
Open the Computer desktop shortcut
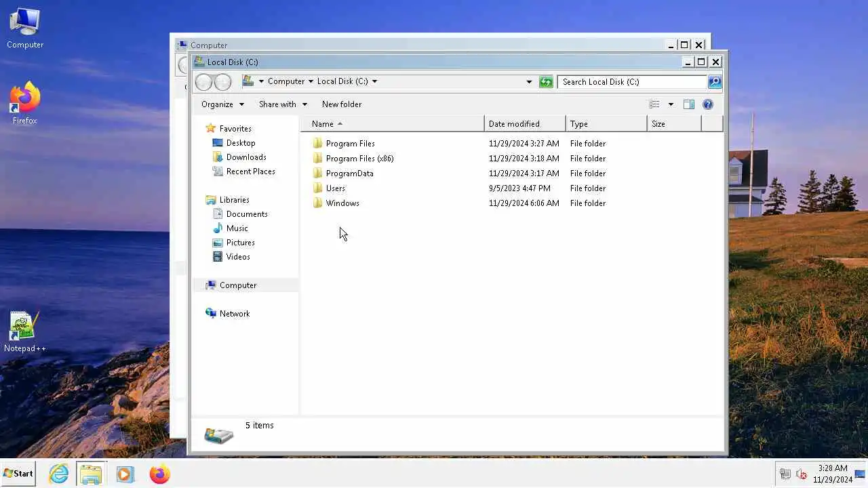tap(25, 28)
